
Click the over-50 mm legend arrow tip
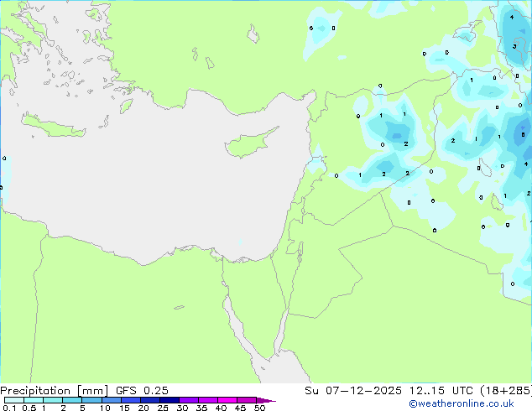tap(267, 400)
